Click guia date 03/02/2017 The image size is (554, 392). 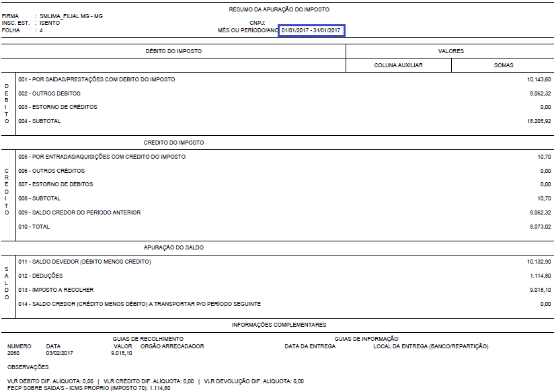coord(59,354)
